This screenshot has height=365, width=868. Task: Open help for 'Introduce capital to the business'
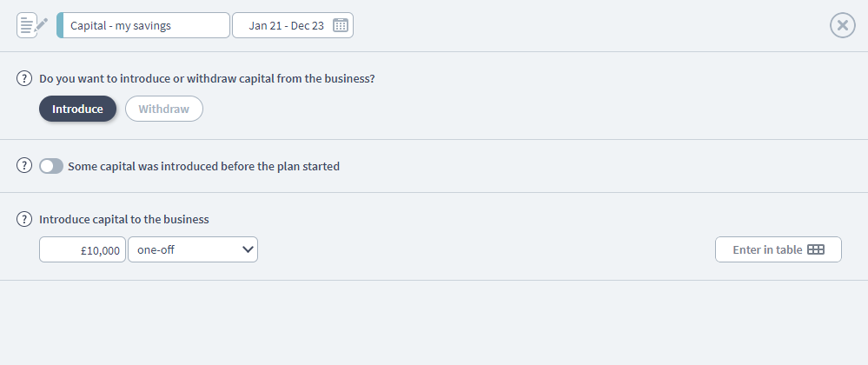click(25, 219)
